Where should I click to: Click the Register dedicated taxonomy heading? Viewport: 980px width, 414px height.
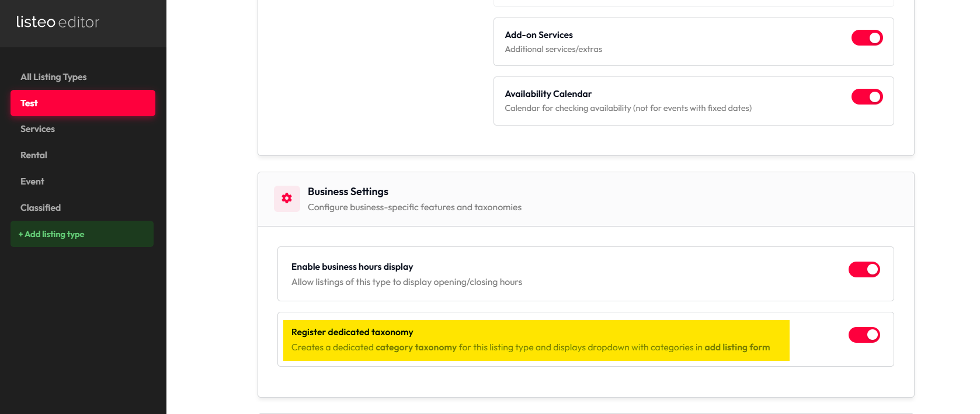(352, 332)
